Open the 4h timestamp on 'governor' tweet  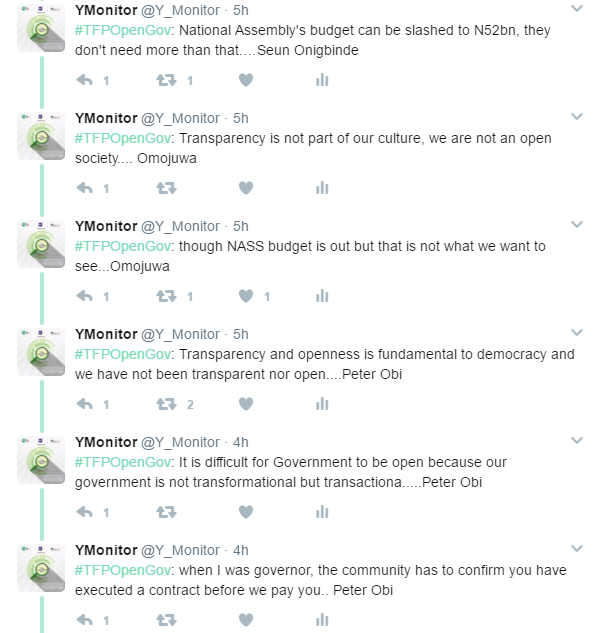point(240,550)
